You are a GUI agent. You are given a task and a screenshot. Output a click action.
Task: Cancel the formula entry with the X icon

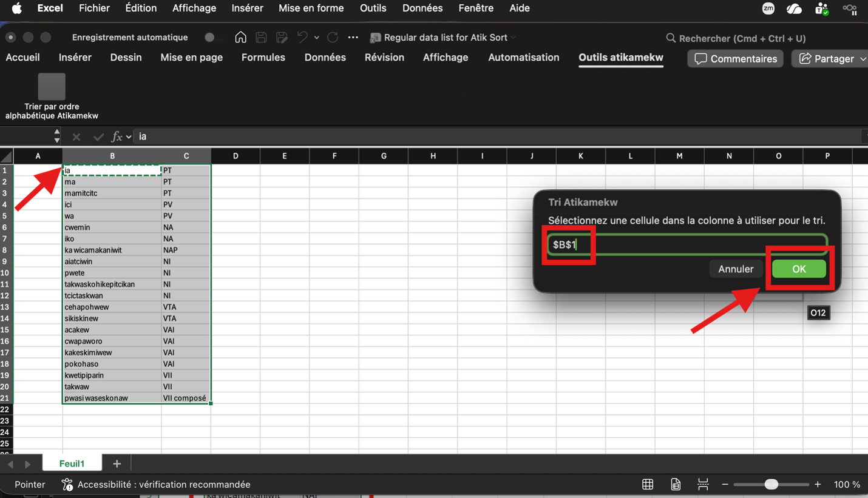click(x=76, y=136)
